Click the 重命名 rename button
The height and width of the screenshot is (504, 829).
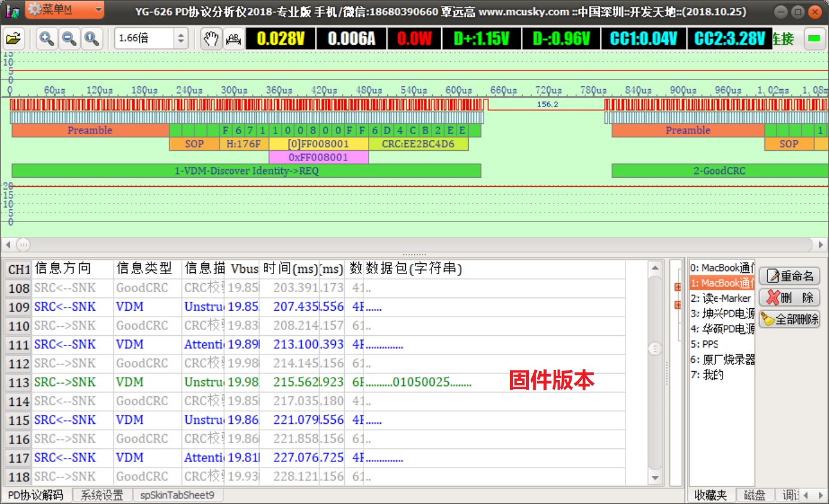[789, 276]
